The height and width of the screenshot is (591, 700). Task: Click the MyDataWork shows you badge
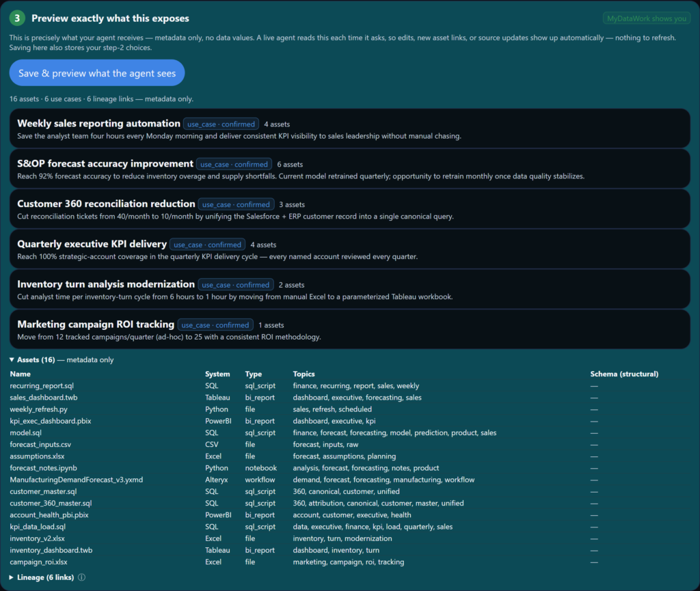(x=647, y=18)
